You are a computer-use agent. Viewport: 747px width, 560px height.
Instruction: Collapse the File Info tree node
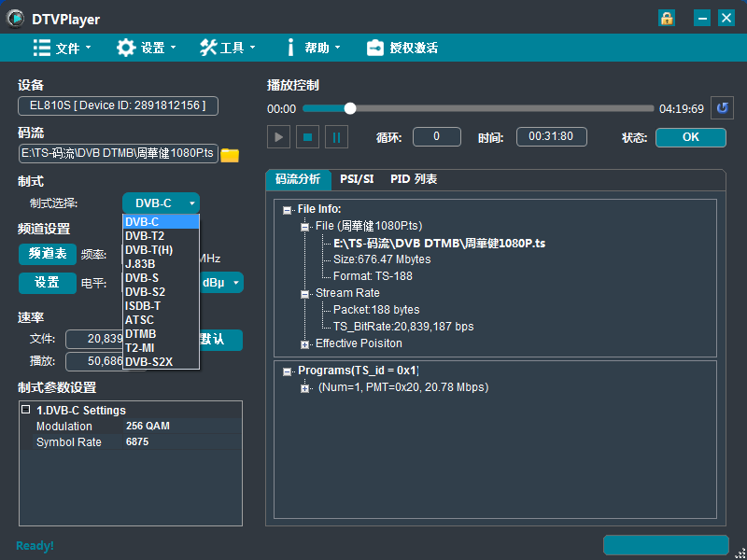(x=287, y=210)
